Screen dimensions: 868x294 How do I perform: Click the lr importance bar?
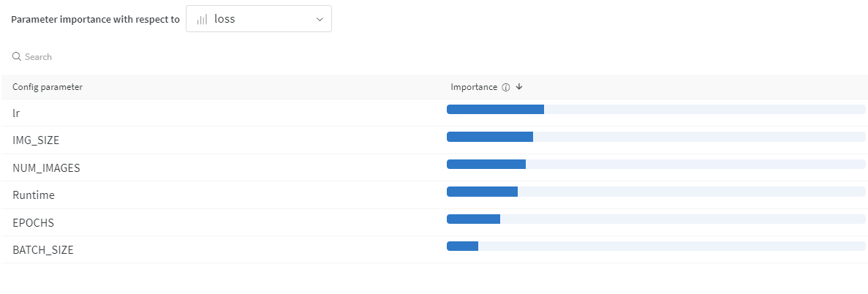(495, 110)
